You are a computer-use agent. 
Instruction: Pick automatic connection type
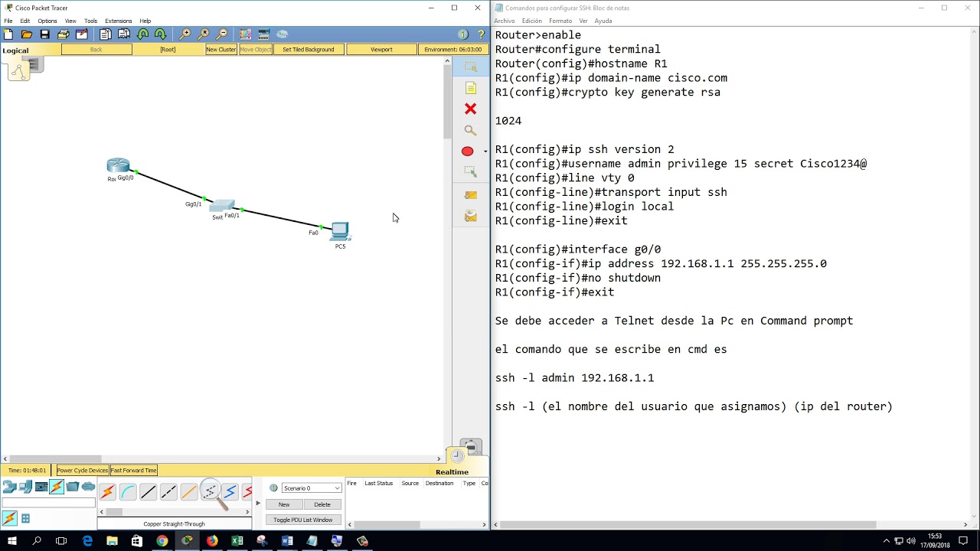tap(107, 491)
